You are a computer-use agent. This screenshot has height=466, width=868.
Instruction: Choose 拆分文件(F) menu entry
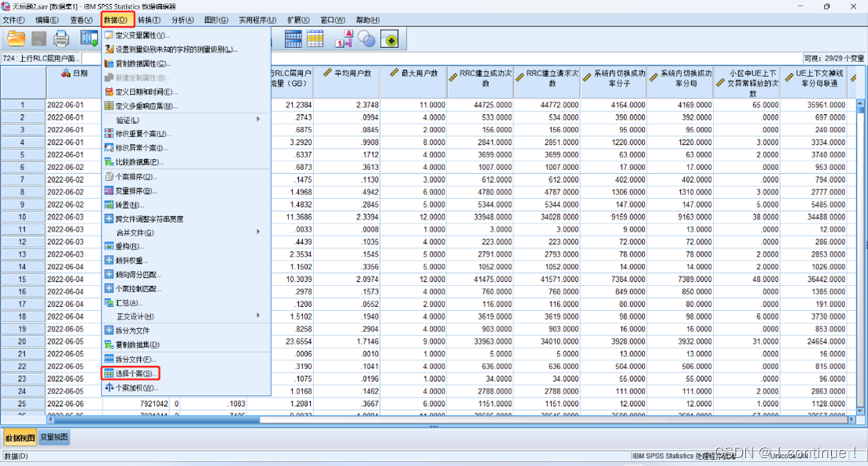[x=186, y=359]
